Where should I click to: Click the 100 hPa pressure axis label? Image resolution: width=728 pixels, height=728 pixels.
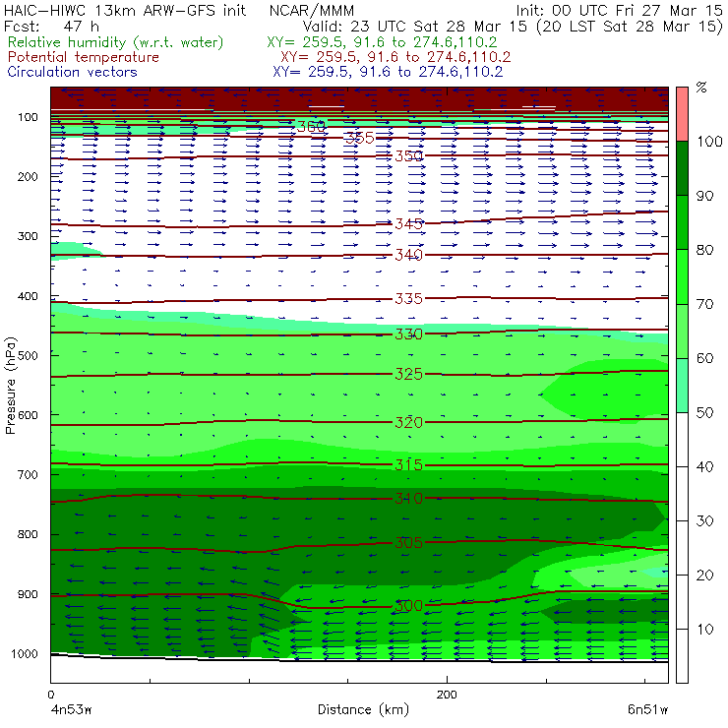[29, 117]
